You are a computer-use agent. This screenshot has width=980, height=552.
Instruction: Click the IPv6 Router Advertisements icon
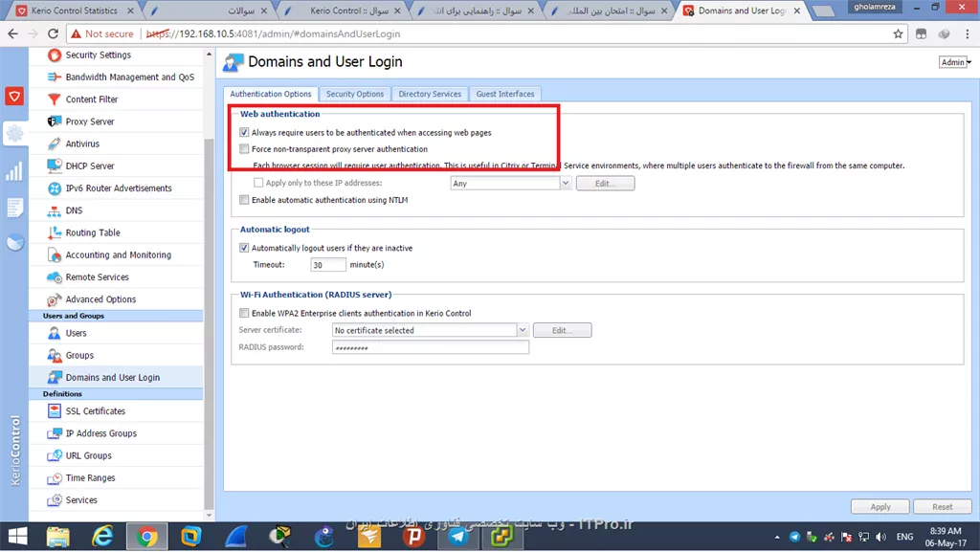pyautogui.click(x=55, y=188)
